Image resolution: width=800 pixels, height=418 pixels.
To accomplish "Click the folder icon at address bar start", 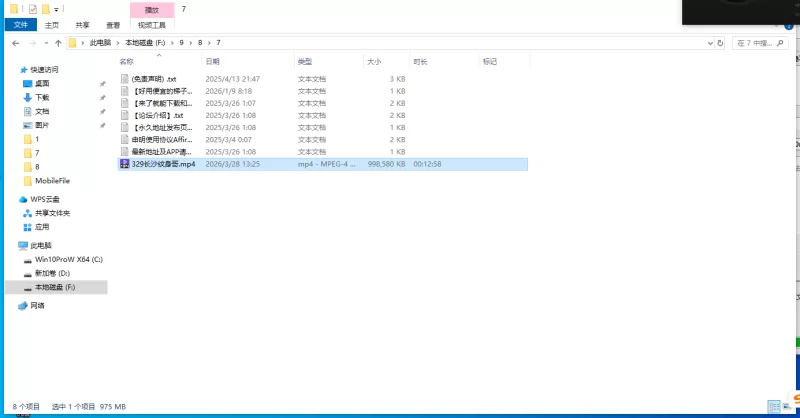I will (x=72, y=43).
